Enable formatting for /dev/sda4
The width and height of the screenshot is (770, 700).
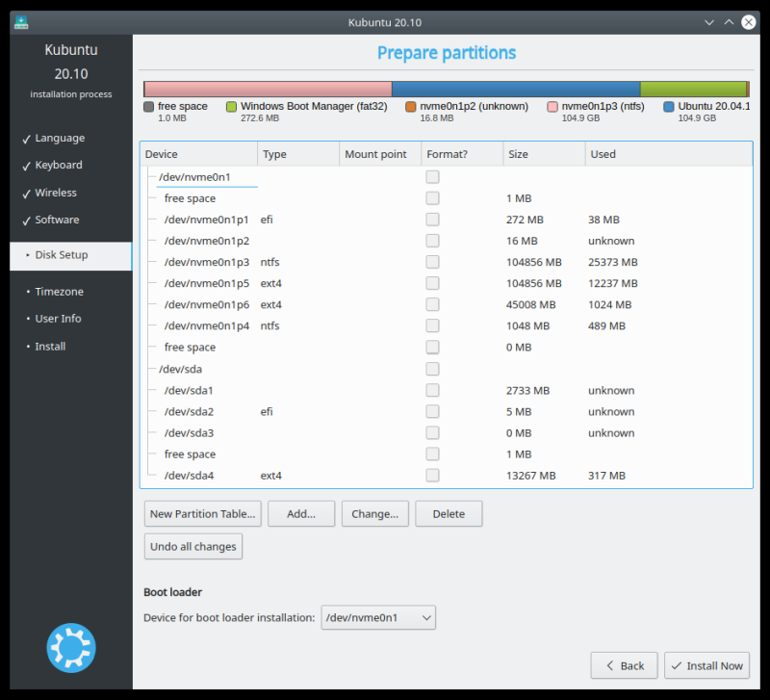(432, 475)
